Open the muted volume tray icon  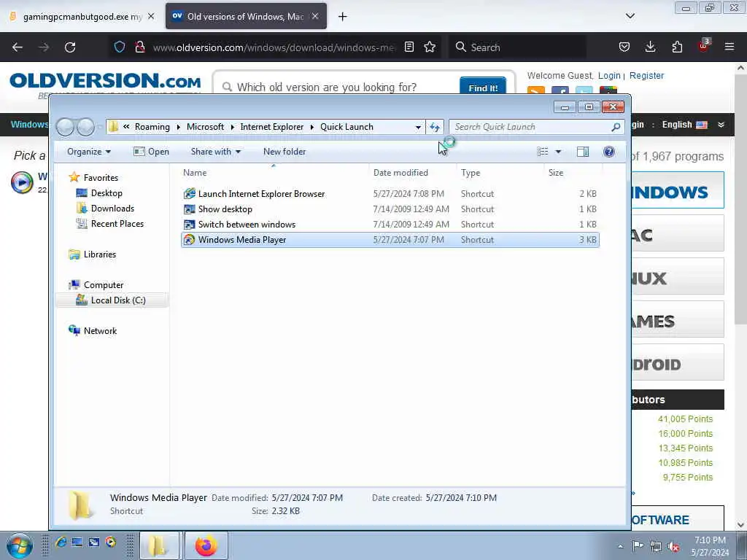pos(673,546)
